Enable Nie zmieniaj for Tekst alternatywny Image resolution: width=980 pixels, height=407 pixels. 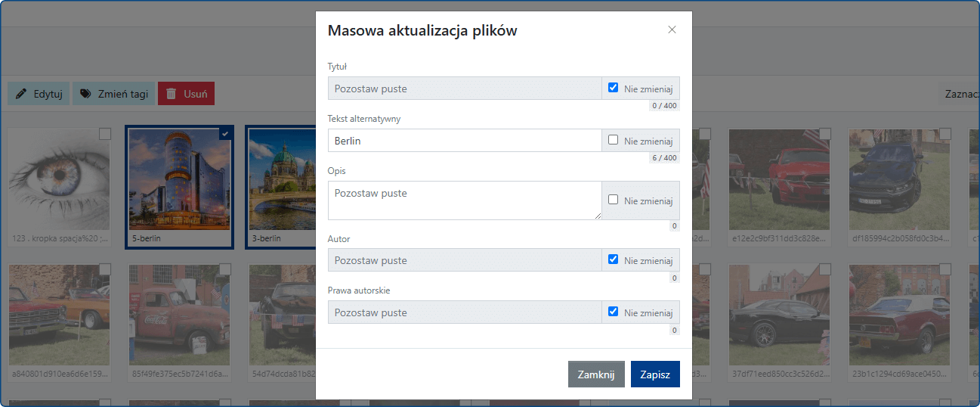click(614, 140)
